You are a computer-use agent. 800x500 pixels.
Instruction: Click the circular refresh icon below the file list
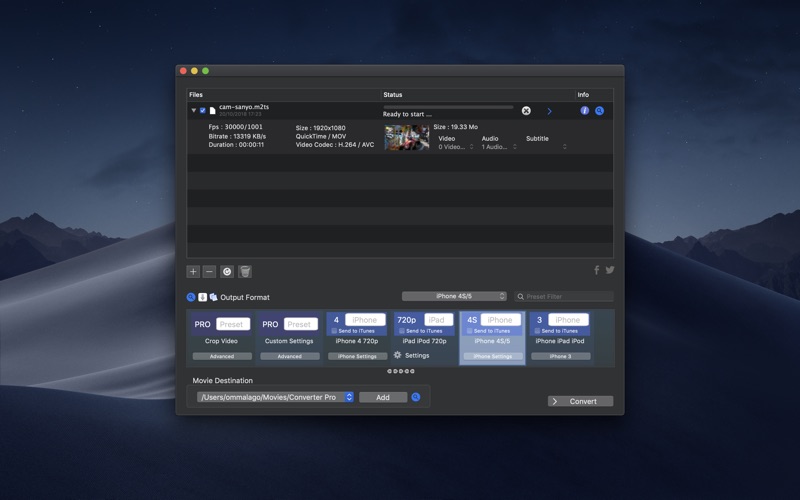click(227, 271)
